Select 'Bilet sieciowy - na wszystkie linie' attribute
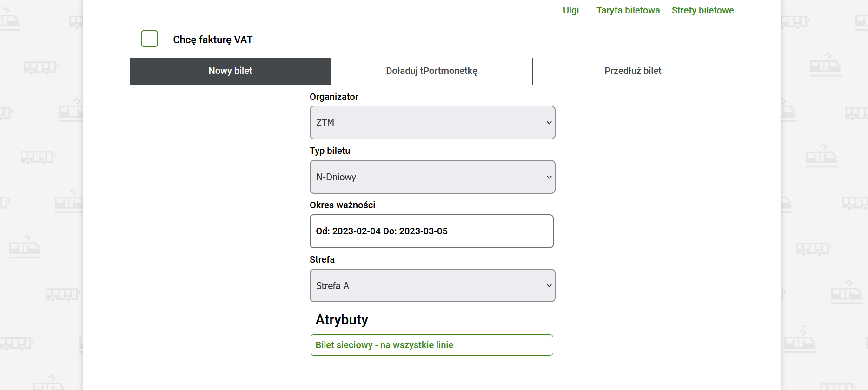 coord(431,345)
